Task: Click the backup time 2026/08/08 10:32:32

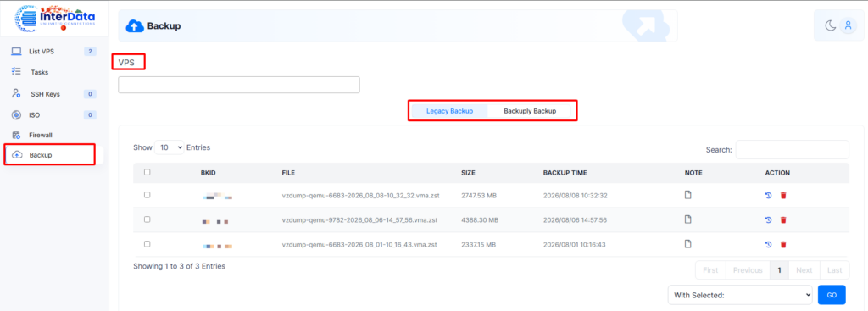Action: [x=575, y=196]
